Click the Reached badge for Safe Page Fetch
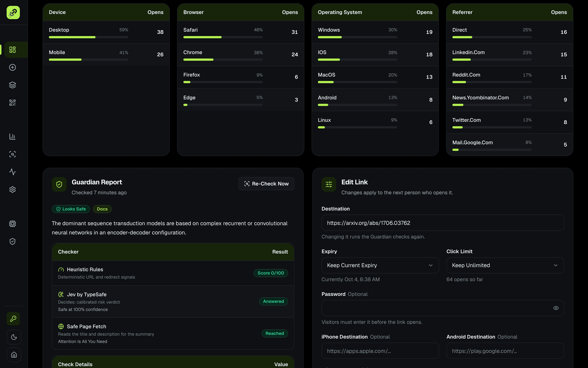This screenshot has height=368, width=588. point(275,333)
